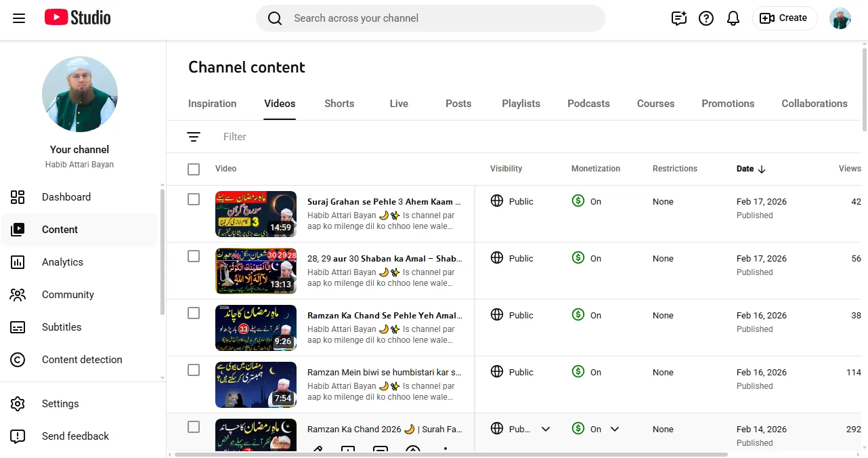
Task: Open Content detection from the sidebar
Action: (x=80, y=360)
